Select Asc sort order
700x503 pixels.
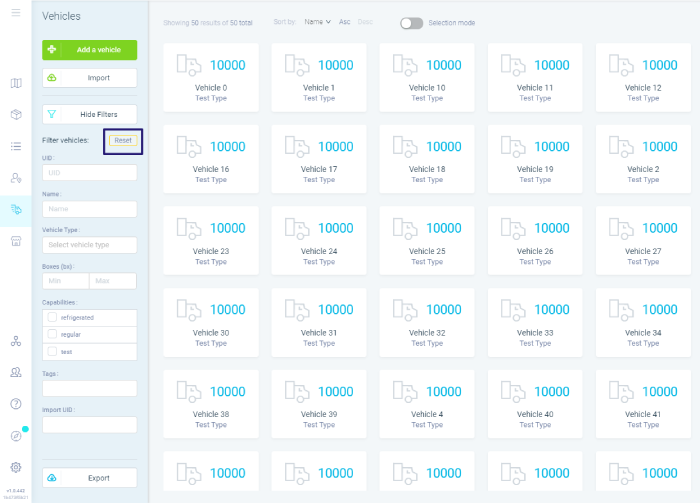point(344,22)
